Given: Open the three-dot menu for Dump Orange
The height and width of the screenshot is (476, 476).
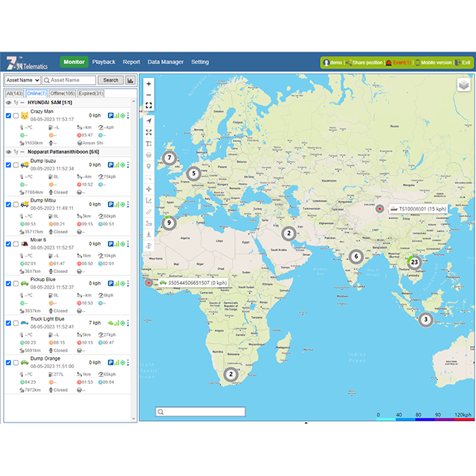Looking at the screenshot, I should click(128, 363).
